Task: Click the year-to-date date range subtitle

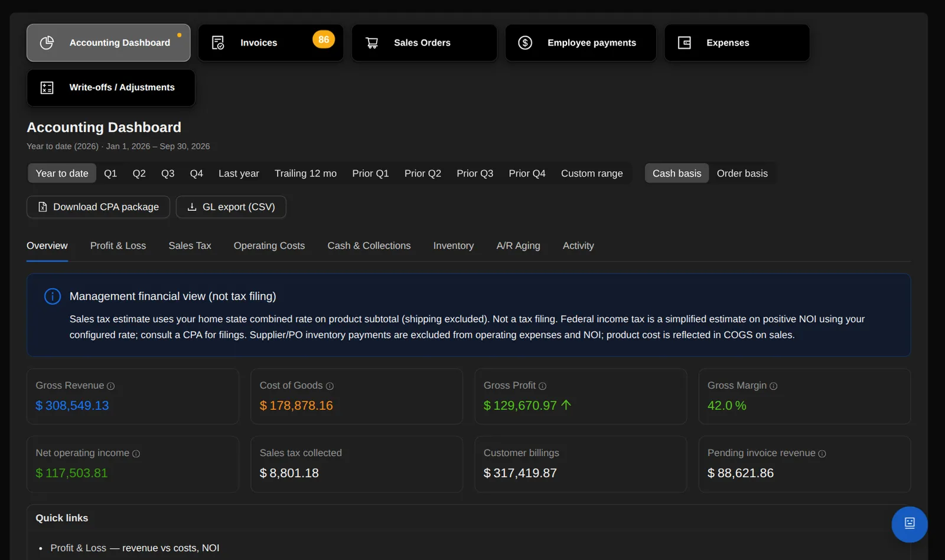Action: (x=118, y=146)
